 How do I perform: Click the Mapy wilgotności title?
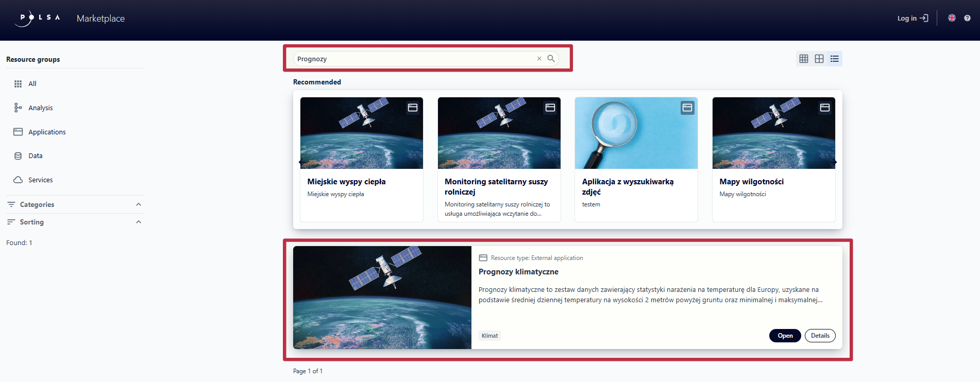(752, 182)
